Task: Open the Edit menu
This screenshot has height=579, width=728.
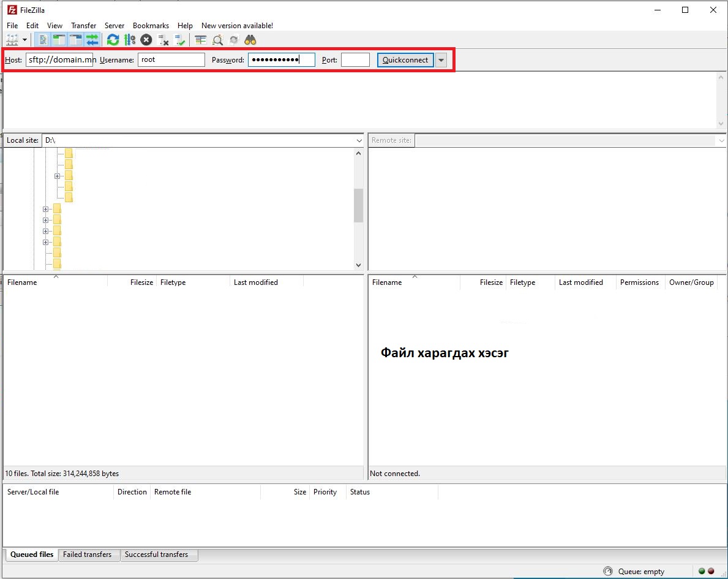Action: click(32, 26)
